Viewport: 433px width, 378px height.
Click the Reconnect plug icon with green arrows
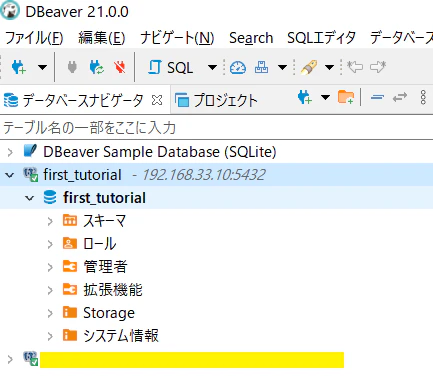point(97,67)
